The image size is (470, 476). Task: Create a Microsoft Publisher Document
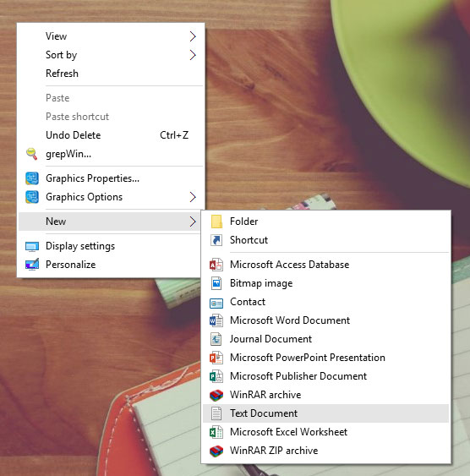(x=326, y=376)
